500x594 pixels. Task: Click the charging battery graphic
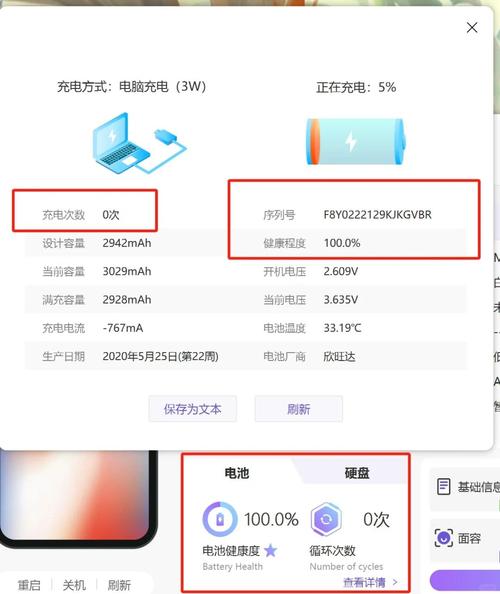pyautogui.click(x=356, y=142)
